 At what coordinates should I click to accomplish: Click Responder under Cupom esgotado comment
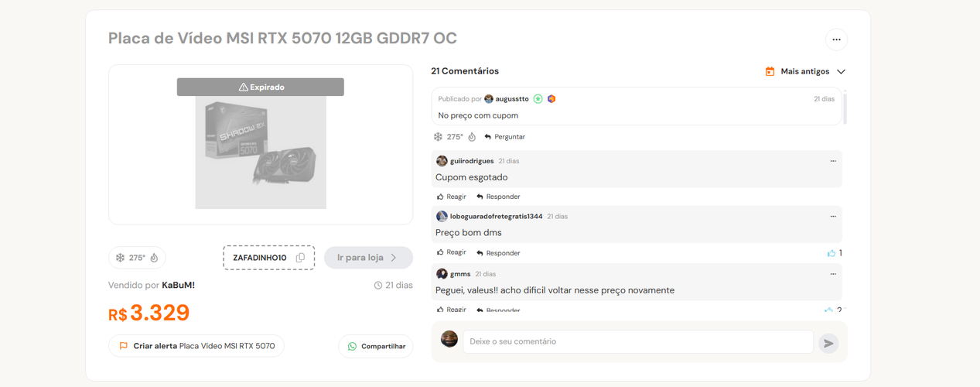pyautogui.click(x=498, y=197)
